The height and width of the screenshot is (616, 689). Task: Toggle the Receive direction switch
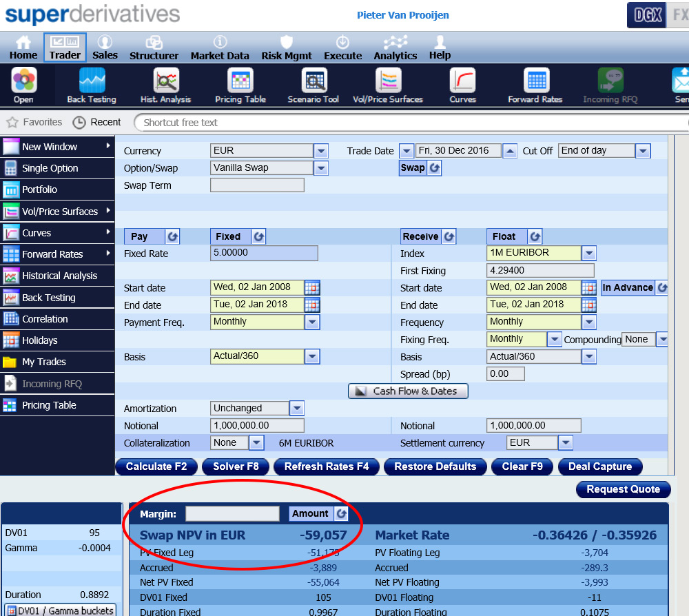pyautogui.click(x=449, y=236)
